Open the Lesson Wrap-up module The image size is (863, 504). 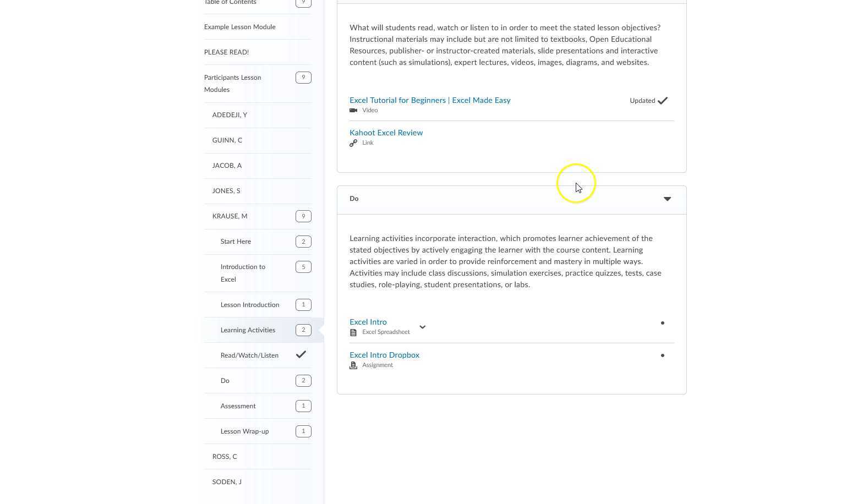(244, 431)
